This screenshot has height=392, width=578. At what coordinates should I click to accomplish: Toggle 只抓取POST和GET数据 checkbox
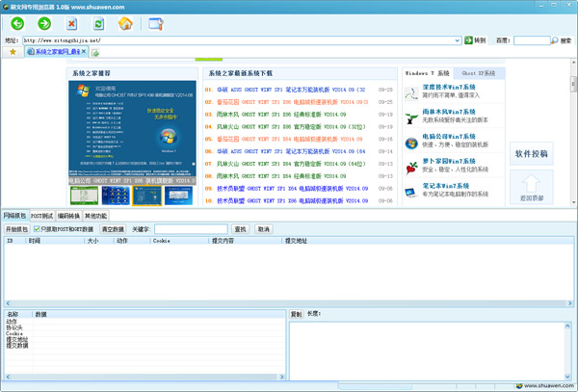tap(37, 229)
